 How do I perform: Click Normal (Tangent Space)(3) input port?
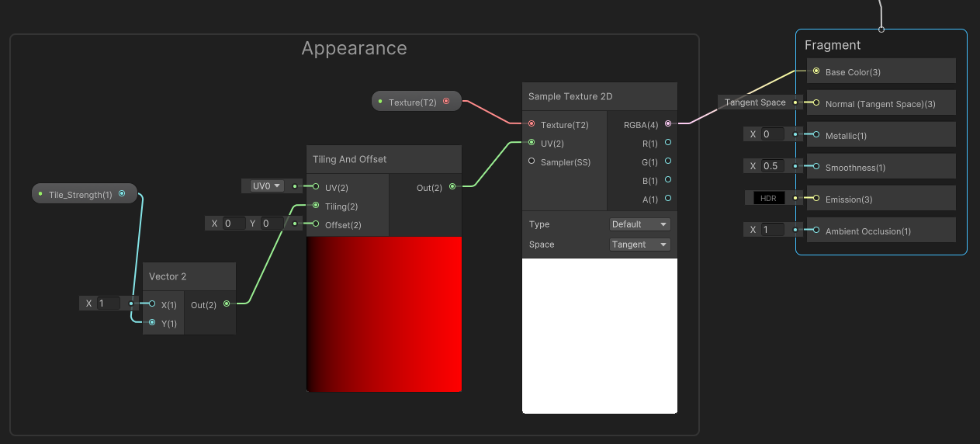coord(816,103)
